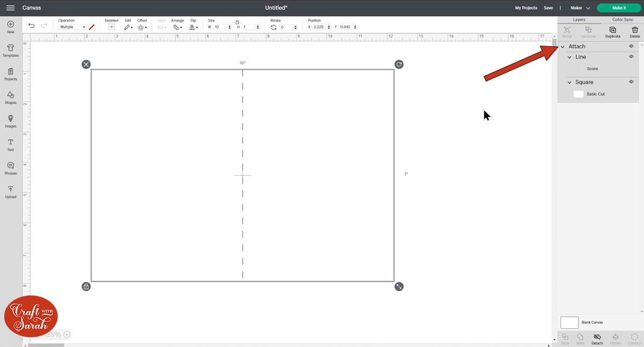Image resolution: width=644 pixels, height=347 pixels.
Task: Click the Flatten tool
Action: [616, 338]
